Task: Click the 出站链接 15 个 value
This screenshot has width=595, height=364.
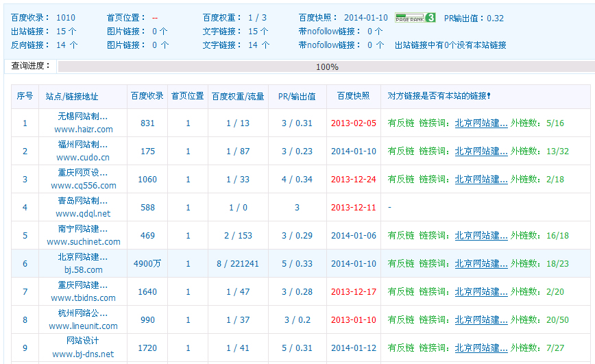Action: point(66,32)
